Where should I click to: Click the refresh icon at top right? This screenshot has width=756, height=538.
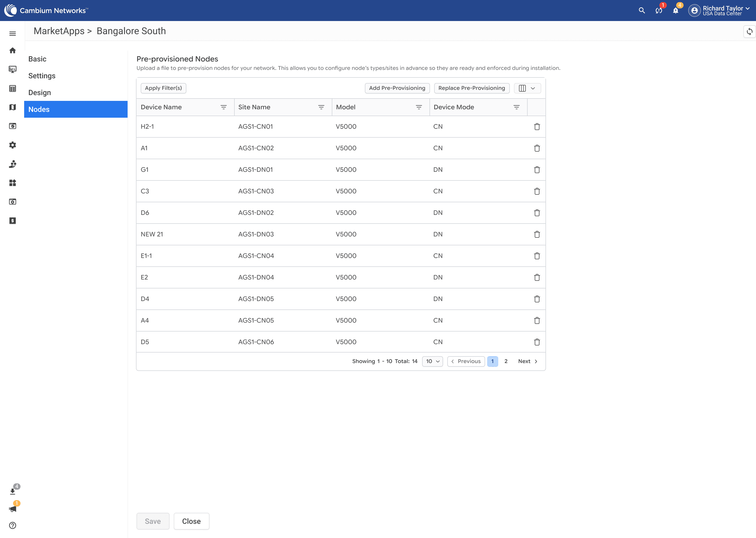pyautogui.click(x=749, y=32)
